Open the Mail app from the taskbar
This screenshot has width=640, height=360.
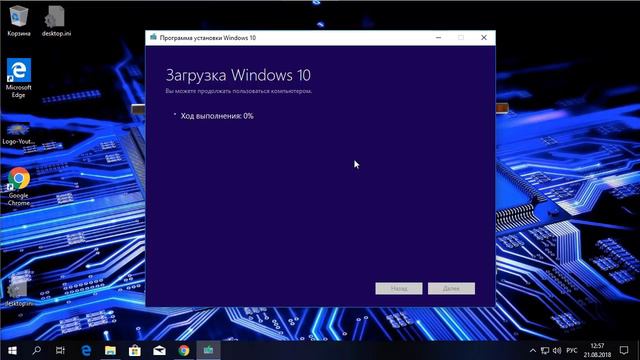(x=159, y=350)
